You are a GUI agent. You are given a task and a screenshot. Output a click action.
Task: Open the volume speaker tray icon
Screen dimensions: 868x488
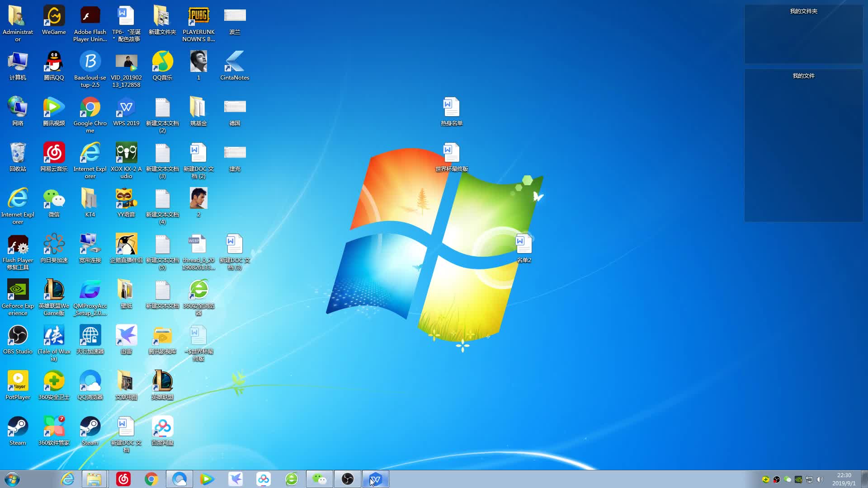tap(820, 479)
